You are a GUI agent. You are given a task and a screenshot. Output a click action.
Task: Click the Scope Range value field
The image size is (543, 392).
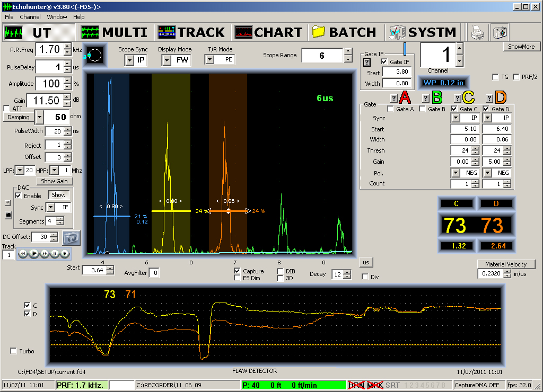(x=322, y=56)
